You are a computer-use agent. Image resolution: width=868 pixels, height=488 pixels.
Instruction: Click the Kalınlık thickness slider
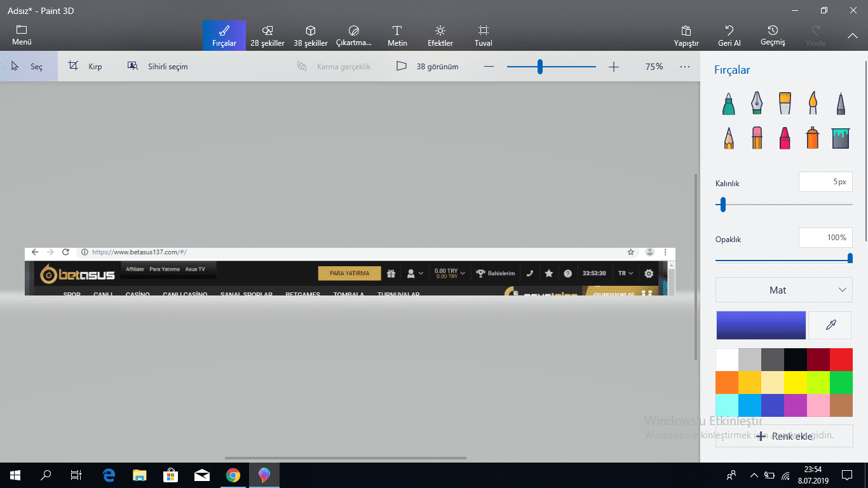784,205
